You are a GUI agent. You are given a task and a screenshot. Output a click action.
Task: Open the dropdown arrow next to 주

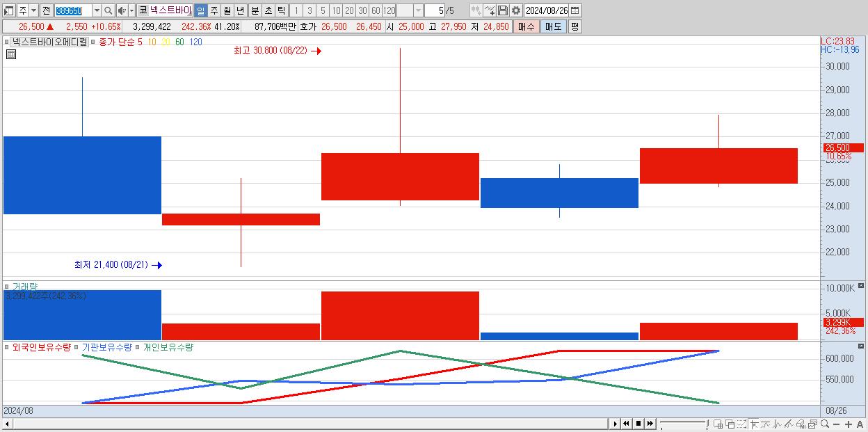(x=33, y=10)
